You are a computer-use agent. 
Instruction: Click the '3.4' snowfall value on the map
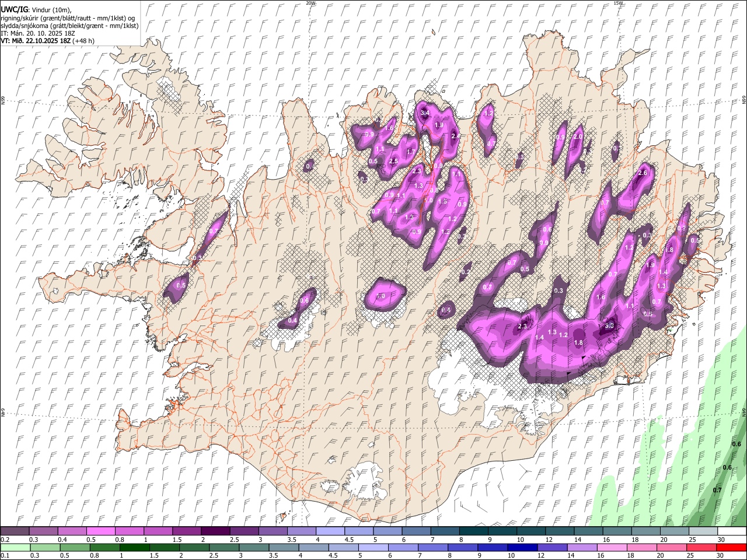pyautogui.click(x=425, y=113)
